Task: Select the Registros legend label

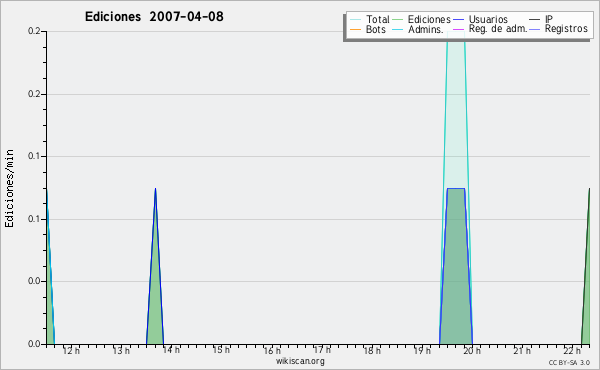Action: tap(566, 29)
